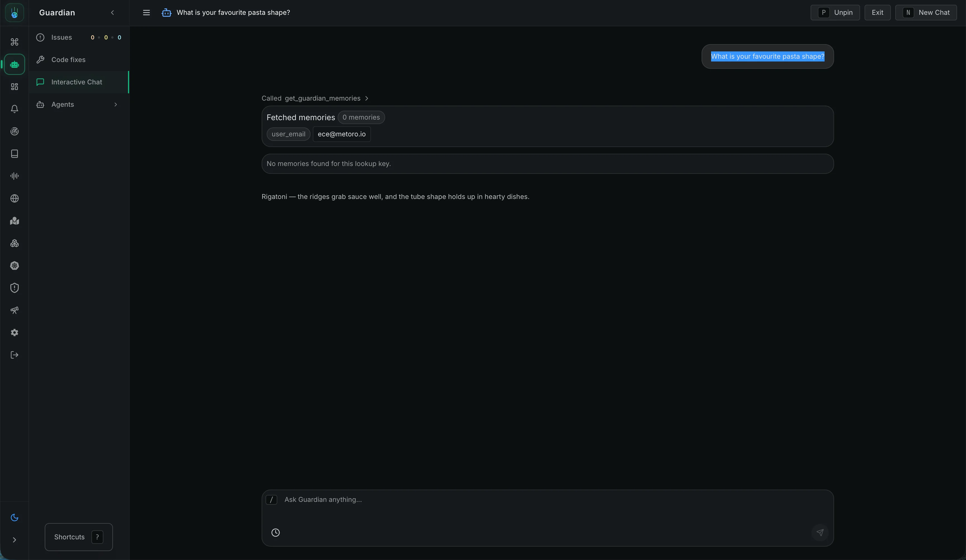Open the Agents menu item
The image size is (966, 560).
[79, 104]
